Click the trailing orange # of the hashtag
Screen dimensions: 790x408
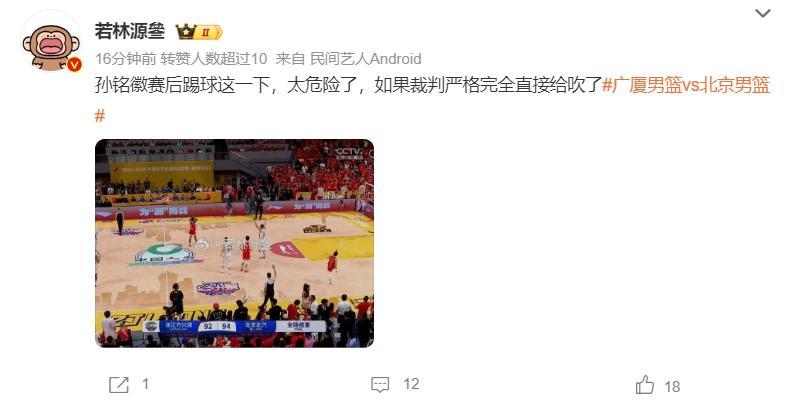coord(100,116)
